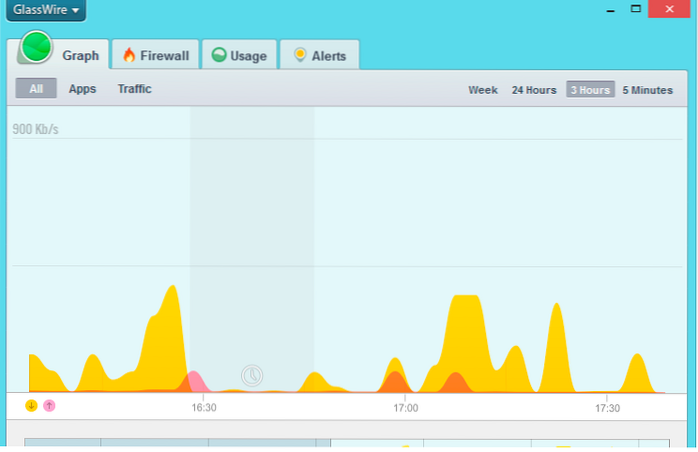Select the Traffic graph view
698x452 pixels.
[134, 89]
